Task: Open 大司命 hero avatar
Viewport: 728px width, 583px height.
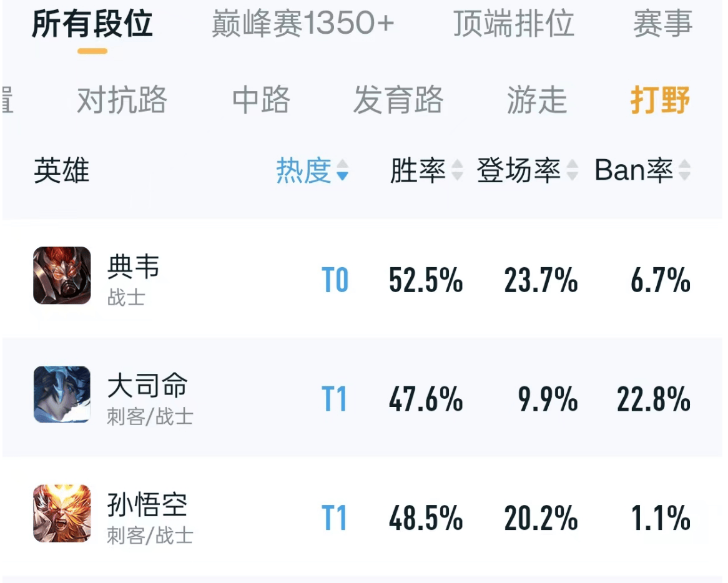Action: pyautogui.click(x=62, y=394)
